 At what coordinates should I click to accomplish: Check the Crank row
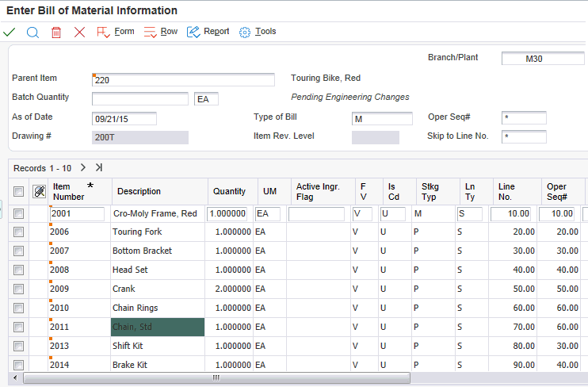(18, 289)
